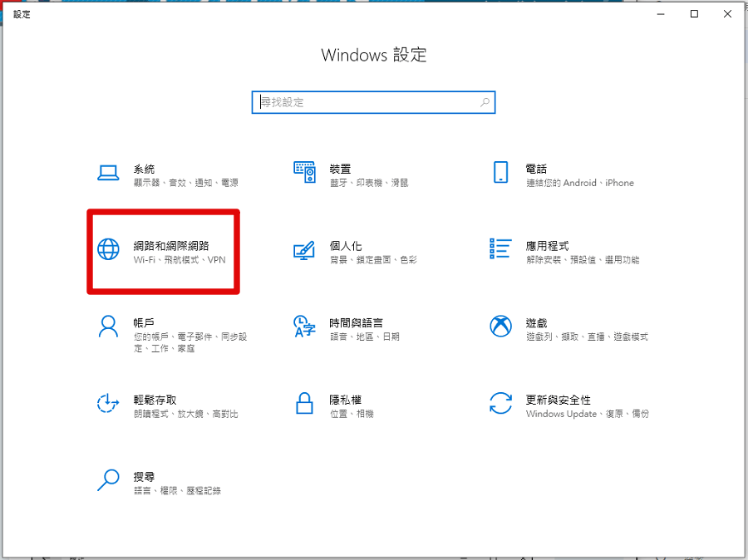This screenshot has width=748, height=560.
Task: Click the '背景、鎖定畫面、色彩' description
Action: pyautogui.click(x=373, y=259)
